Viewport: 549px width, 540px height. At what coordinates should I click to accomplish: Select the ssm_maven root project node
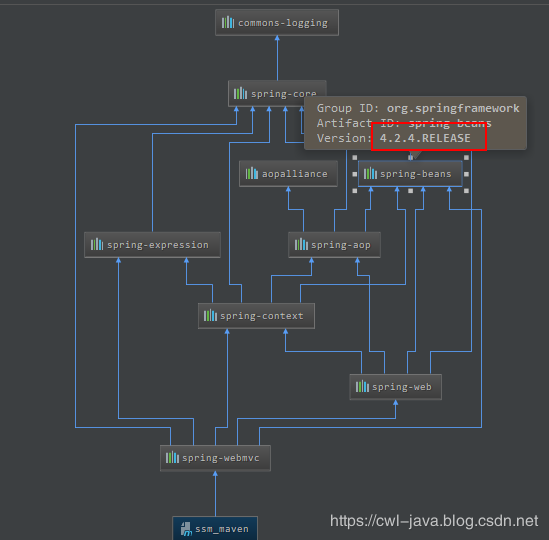[x=215, y=528]
